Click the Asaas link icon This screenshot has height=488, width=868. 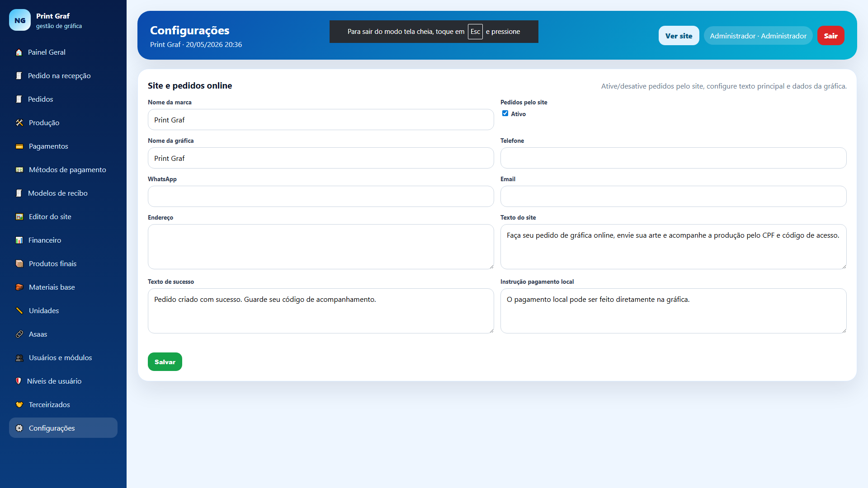pos(19,334)
